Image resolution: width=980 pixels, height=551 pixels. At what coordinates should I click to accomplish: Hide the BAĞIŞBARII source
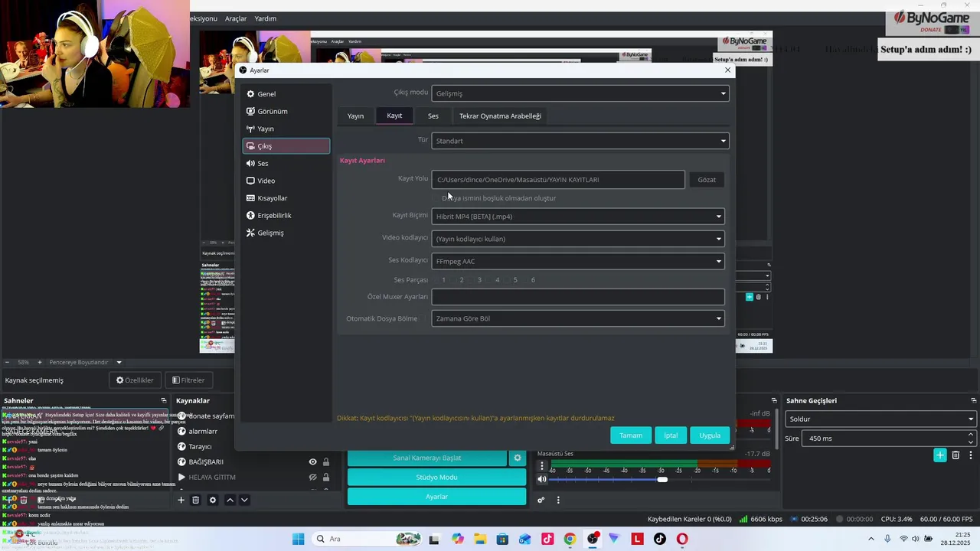click(x=312, y=461)
